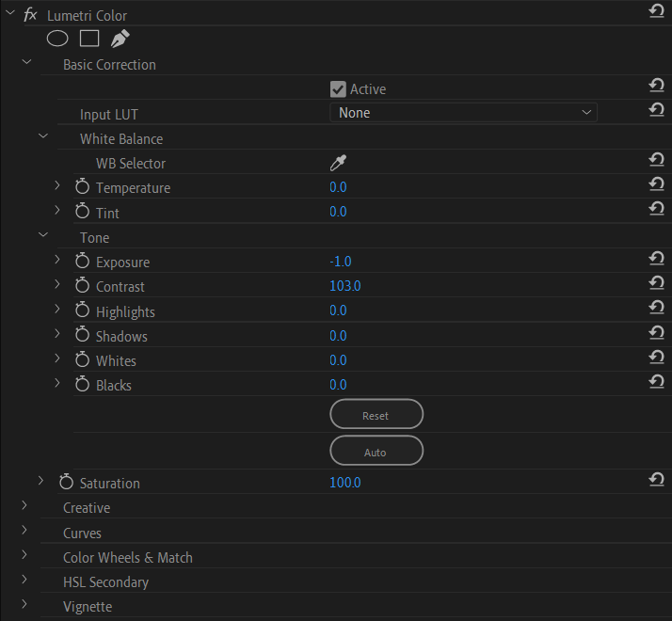
Task: Reset the Tint value
Action: pyautogui.click(x=656, y=209)
